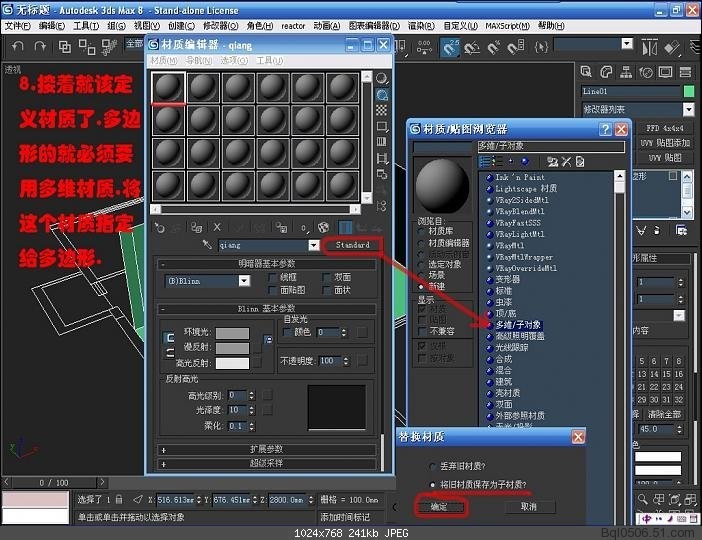702x540 pixels.
Task: Enable 线框 wireframe checkbox
Action: pos(272,278)
